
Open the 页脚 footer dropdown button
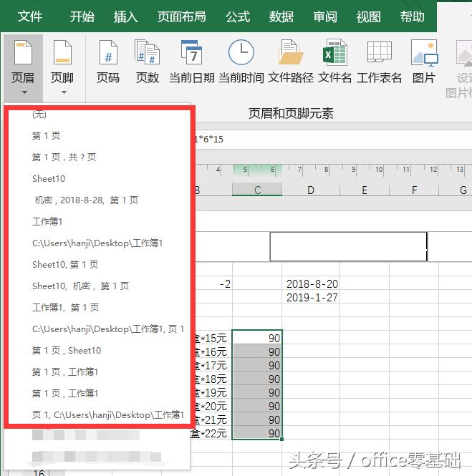click(x=62, y=68)
